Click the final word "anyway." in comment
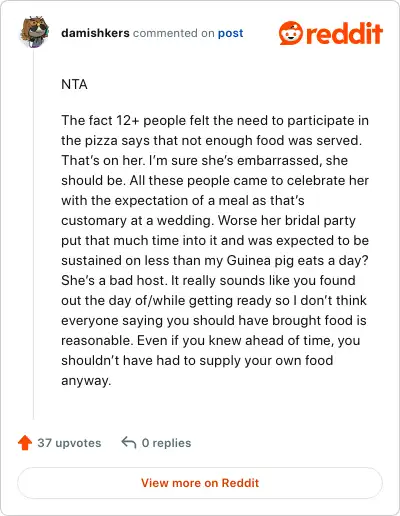 pyautogui.click(x=86, y=381)
